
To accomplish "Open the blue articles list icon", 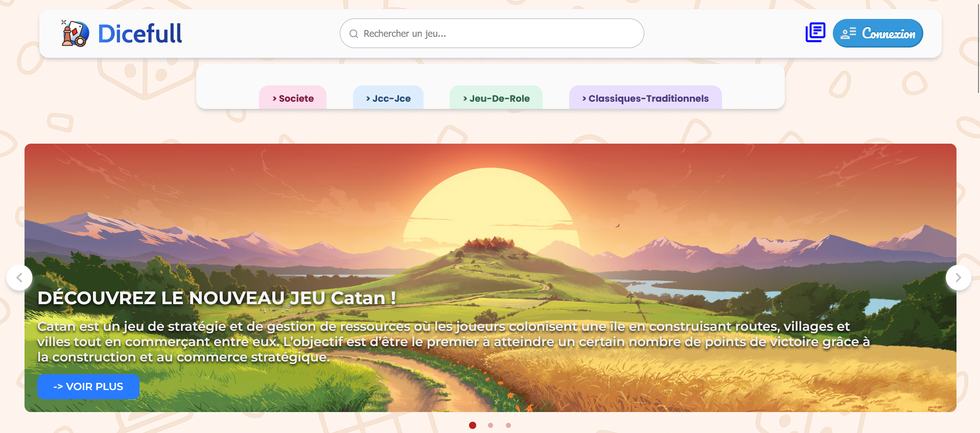I will 815,33.
